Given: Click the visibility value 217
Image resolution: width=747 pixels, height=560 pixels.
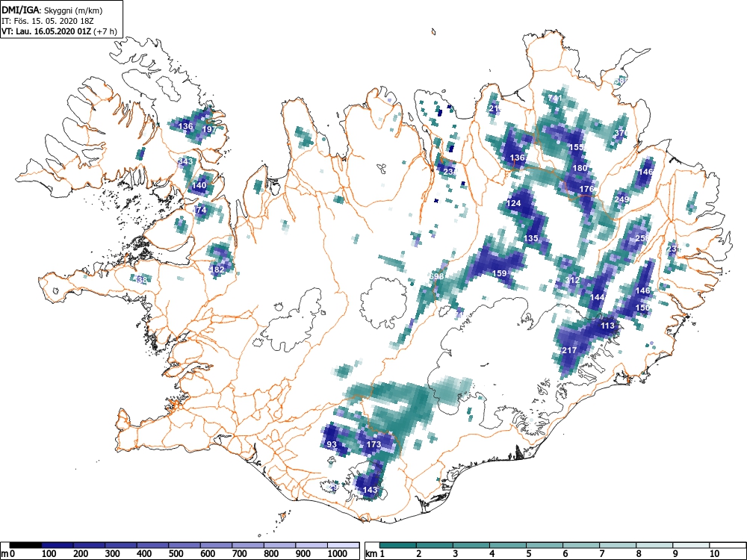Looking at the screenshot, I should pos(569,350).
